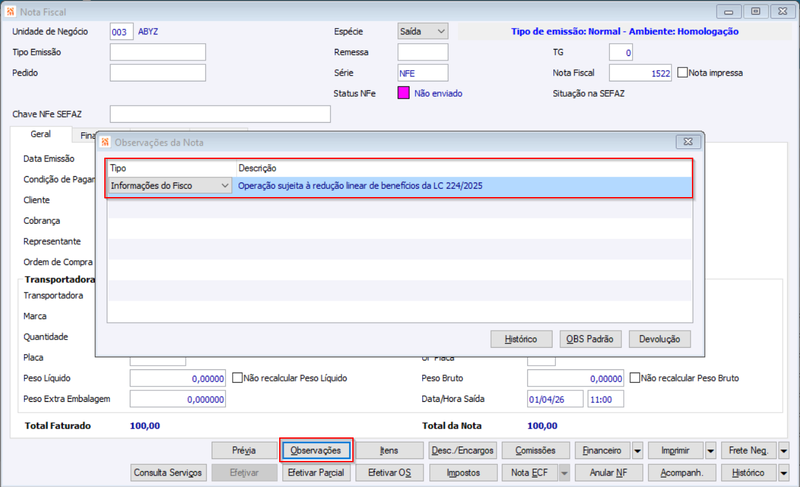Close the Observações da Nota dialog
The width and height of the screenshot is (800, 487).
688,142
